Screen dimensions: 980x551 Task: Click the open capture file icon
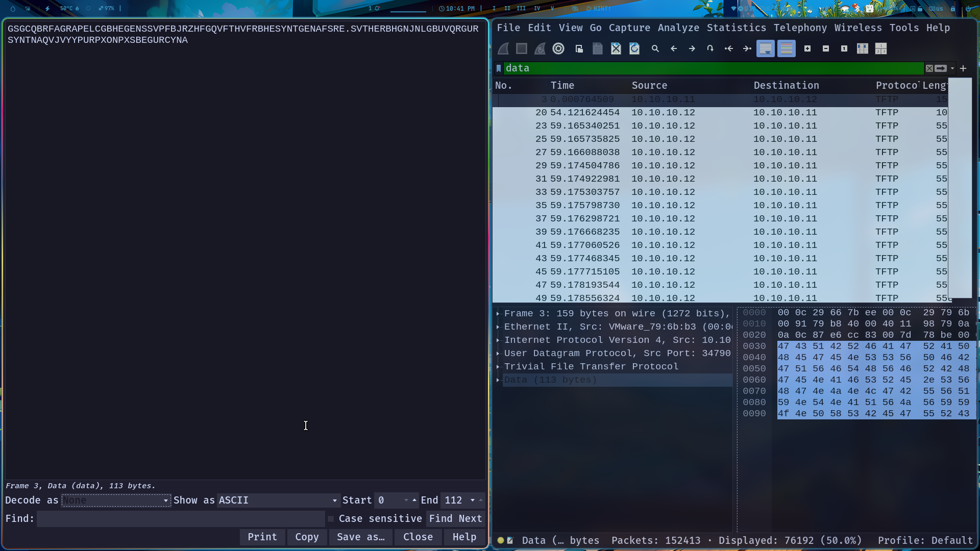[579, 48]
